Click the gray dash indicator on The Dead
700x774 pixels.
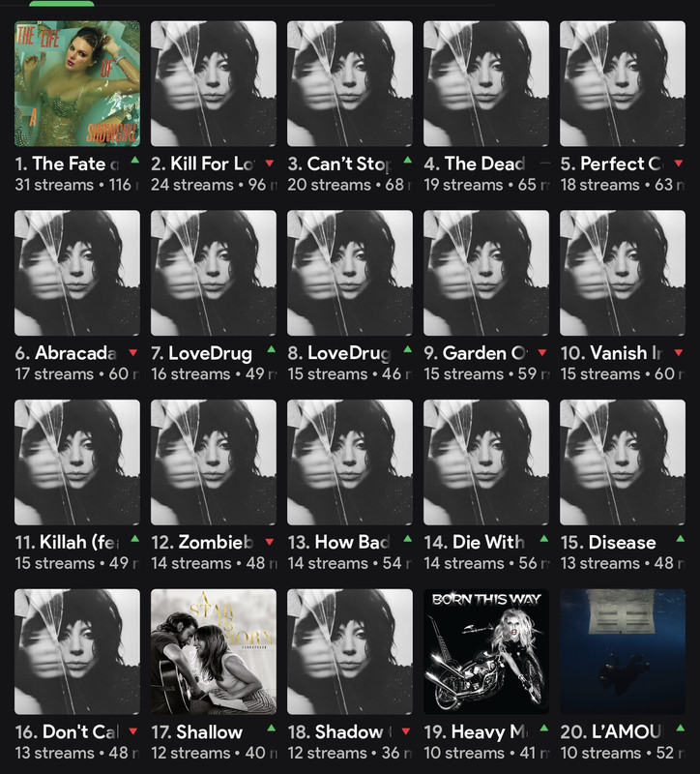(x=544, y=163)
